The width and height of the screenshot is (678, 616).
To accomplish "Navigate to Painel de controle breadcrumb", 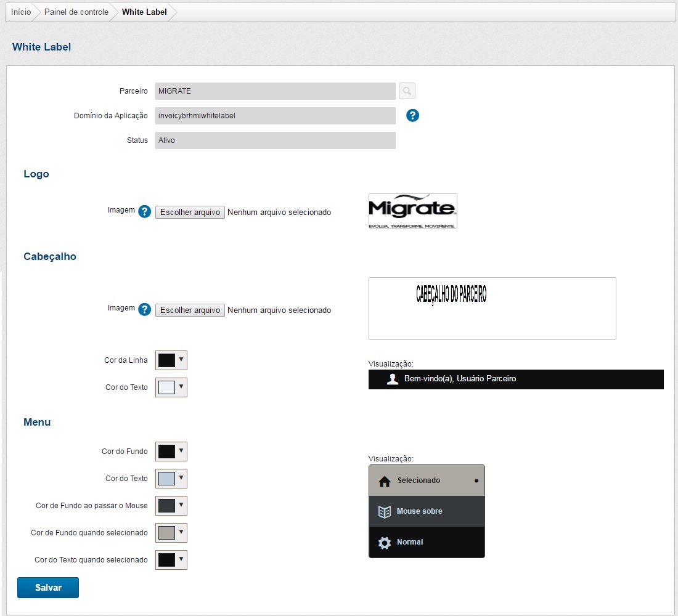I will (x=76, y=12).
